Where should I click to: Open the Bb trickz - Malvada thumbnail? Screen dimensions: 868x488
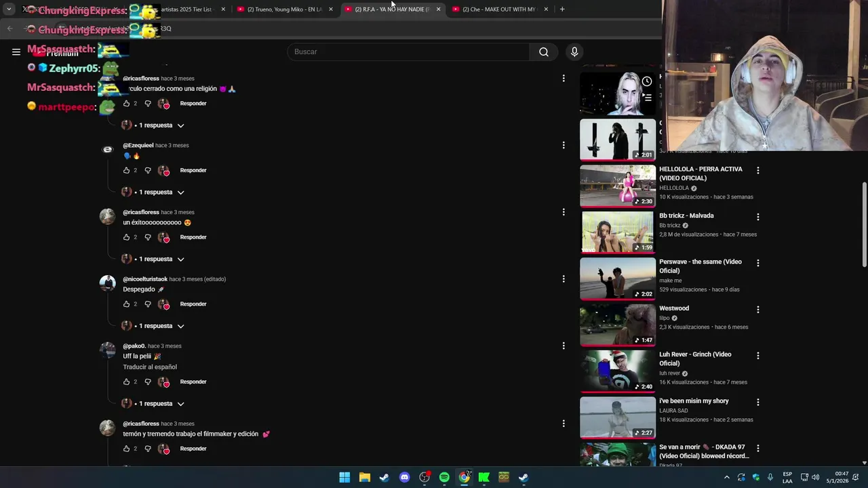[618, 232]
